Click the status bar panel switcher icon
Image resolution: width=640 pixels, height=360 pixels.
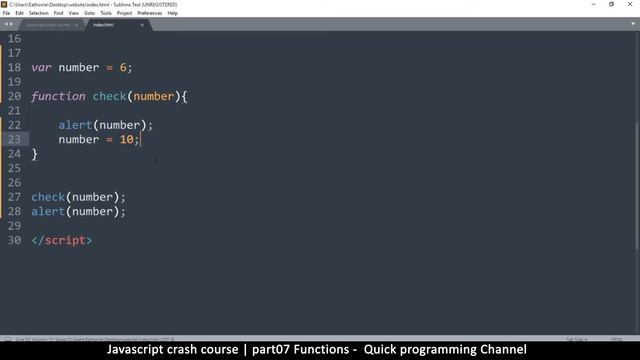pyautogui.click(x=7, y=339)
